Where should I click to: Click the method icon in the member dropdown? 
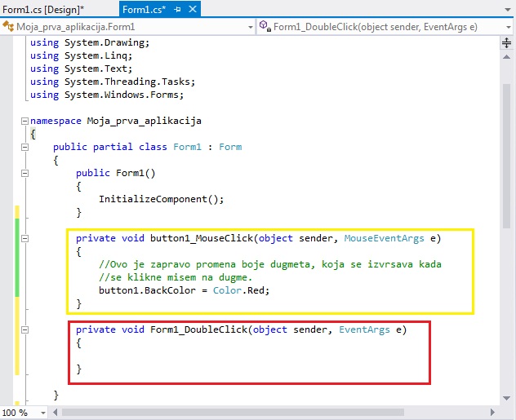coord(265,26)
